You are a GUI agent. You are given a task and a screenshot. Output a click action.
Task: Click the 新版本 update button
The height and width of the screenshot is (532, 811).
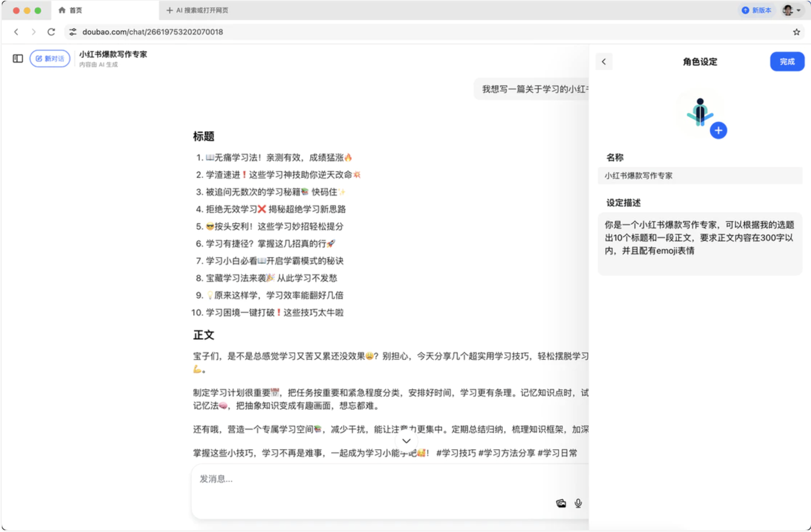[757, 10]
